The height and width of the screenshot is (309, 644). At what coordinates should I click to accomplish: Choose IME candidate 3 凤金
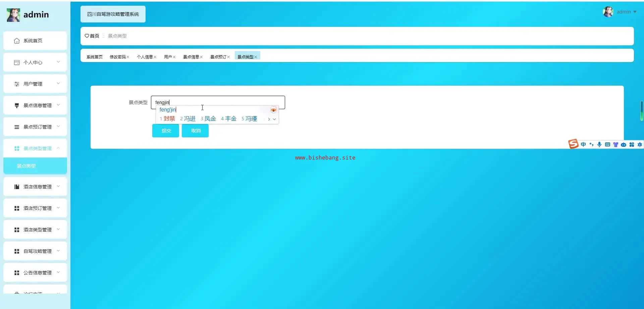[208, 119]
